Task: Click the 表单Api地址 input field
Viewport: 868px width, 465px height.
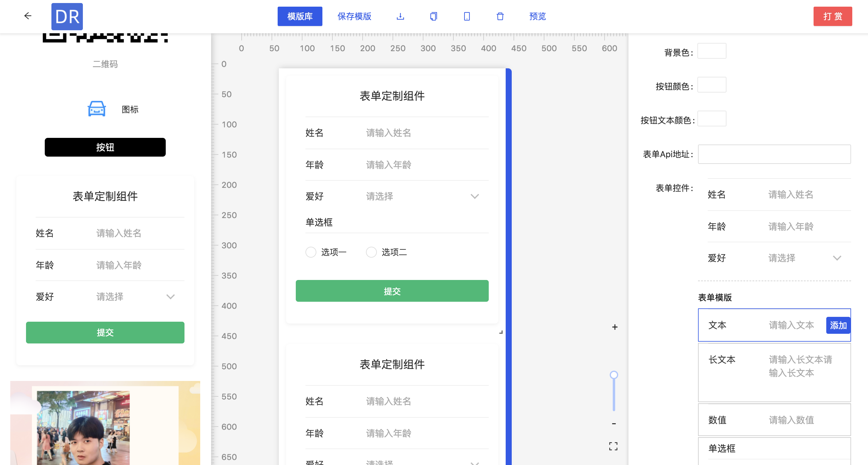Action: (x=774, y=154)
